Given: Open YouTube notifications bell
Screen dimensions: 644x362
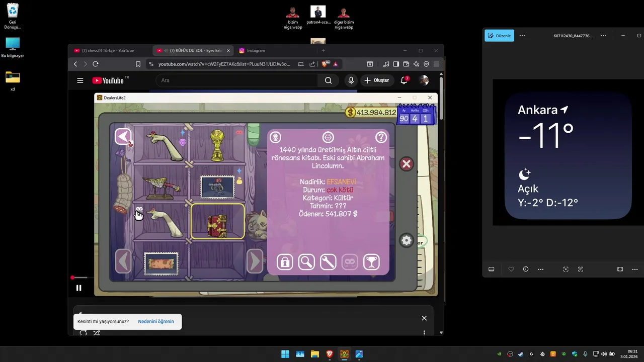Looking at the screenshot, I should pyautogui.click(x=404, y=80).
